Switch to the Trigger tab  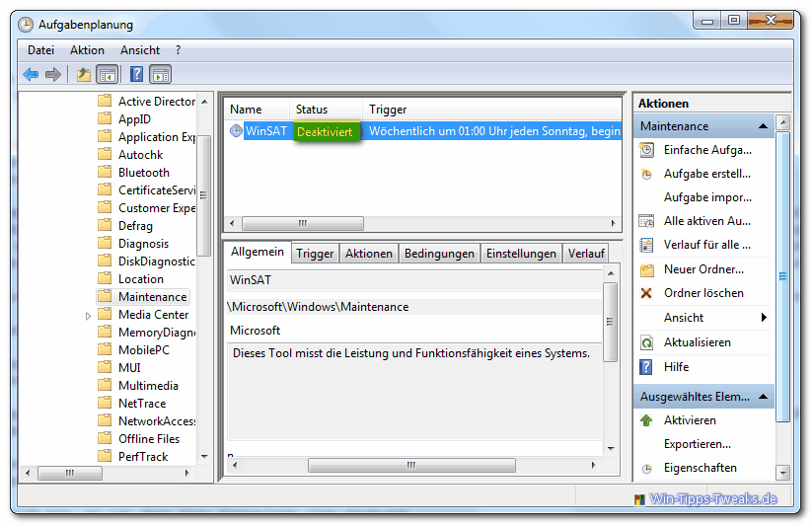pos(315,254)
